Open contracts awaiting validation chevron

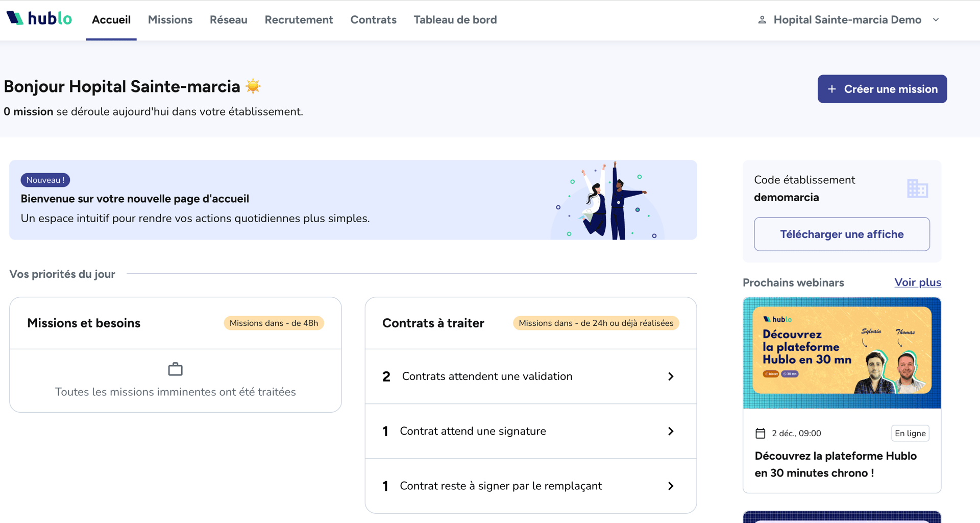tap(671, 376)
